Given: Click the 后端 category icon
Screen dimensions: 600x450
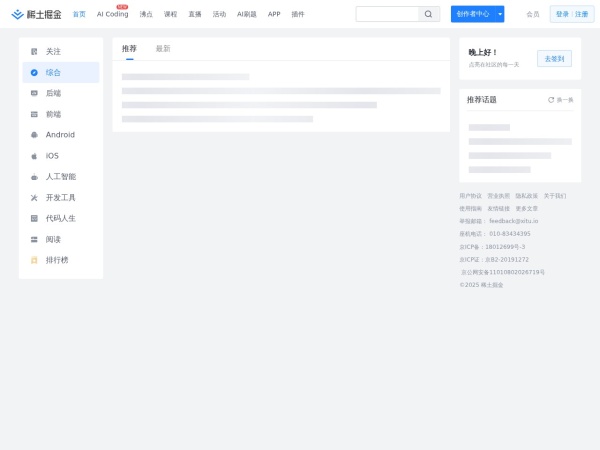Looking at the screenshot, I should point(34,93).
